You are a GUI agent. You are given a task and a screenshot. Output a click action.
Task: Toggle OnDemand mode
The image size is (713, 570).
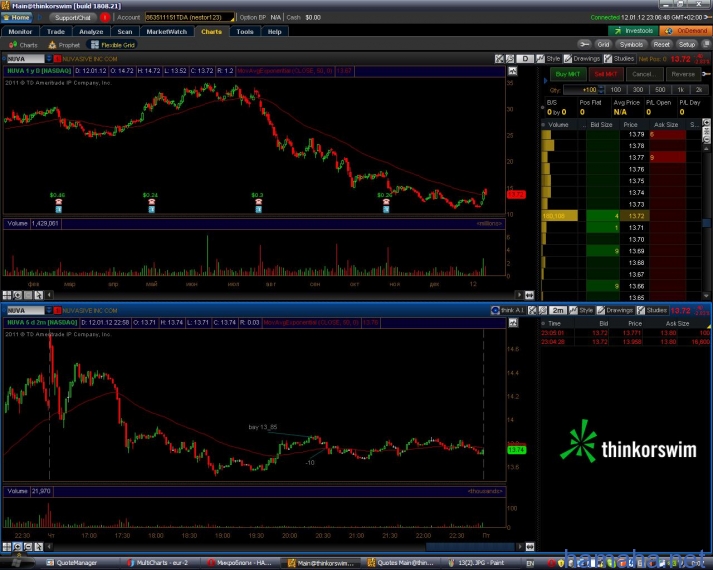(x=686, y=31)
